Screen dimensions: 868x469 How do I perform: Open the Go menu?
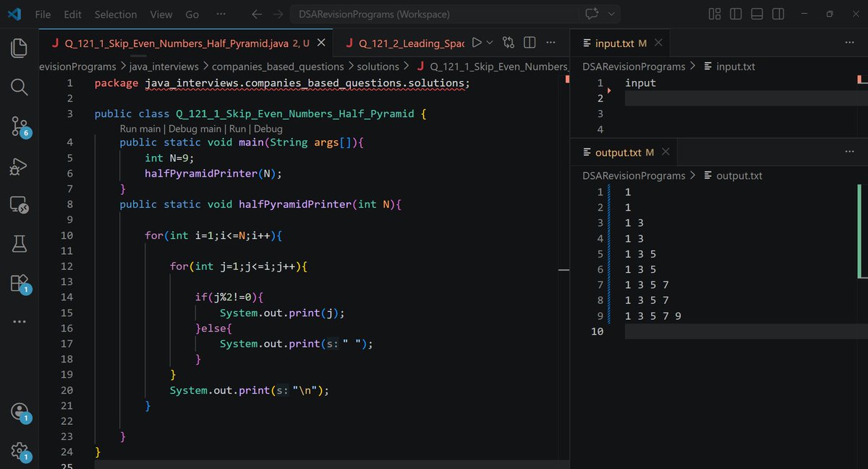(192, 14)
